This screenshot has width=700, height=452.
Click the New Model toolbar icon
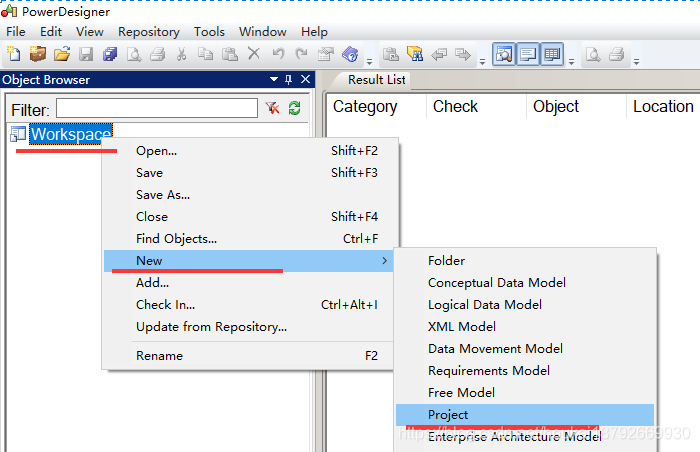tap(14, 54)
